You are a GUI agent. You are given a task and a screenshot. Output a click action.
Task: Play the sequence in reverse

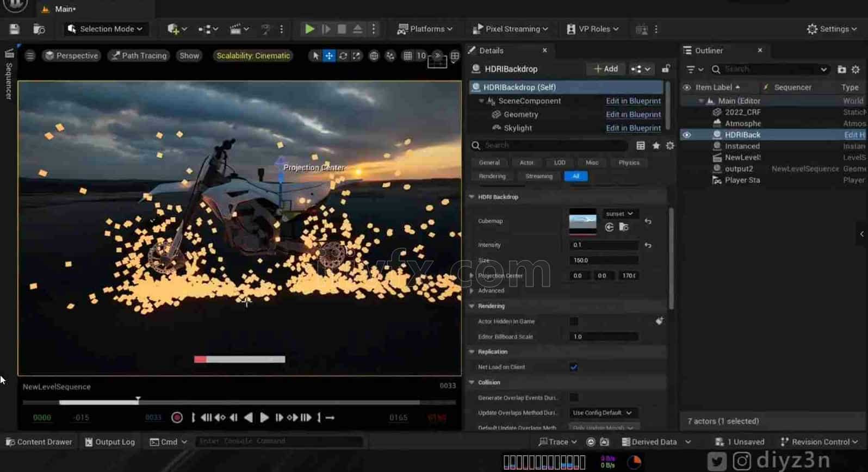[x=249, y=418]
